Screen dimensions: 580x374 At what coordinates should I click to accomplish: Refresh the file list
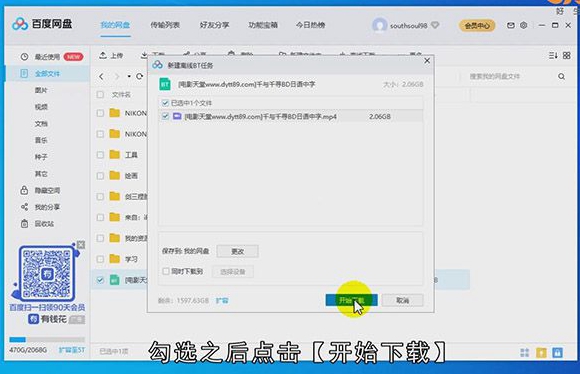pos(139,76)
